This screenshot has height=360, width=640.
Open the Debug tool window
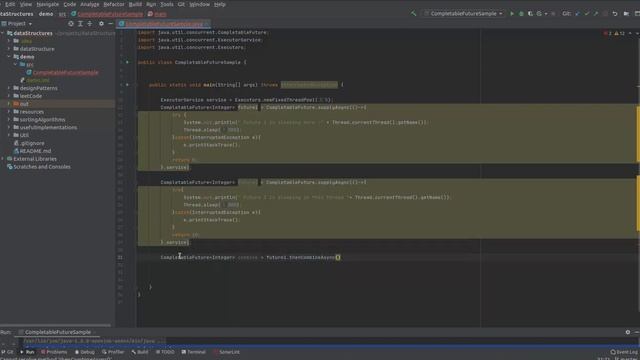click(84, 352)
